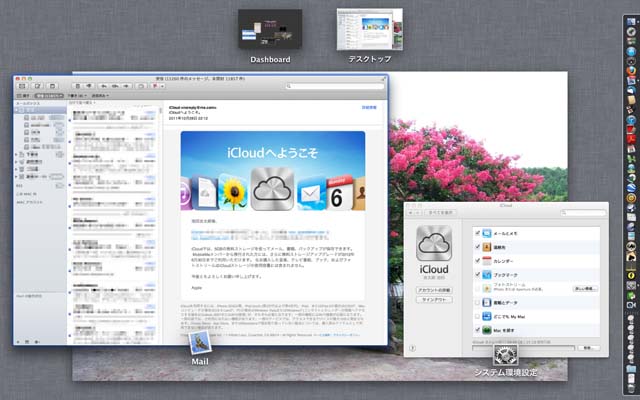Click the Mail search field
The height and width of the screenshot is (400, 640).
pos(335,86)
